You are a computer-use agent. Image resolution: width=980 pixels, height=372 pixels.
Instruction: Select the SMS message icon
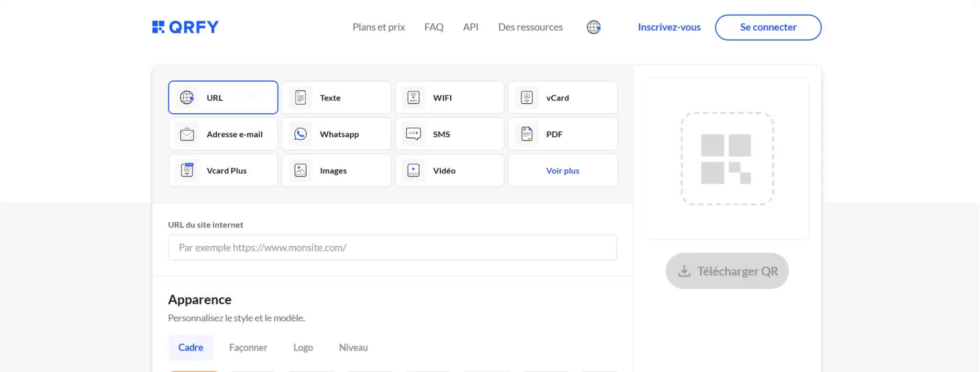coord(413,134)
